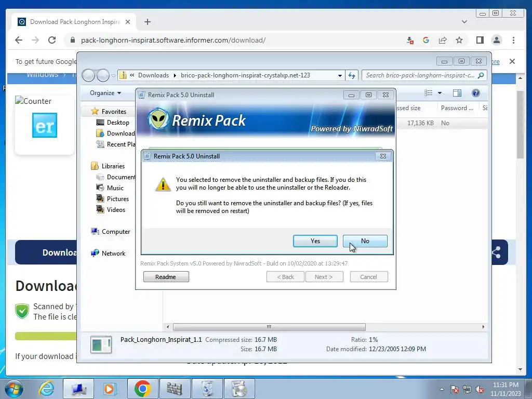Click the share icon on webpage
The width and height of the screenshot is (532, 399).
coord(496,252)
